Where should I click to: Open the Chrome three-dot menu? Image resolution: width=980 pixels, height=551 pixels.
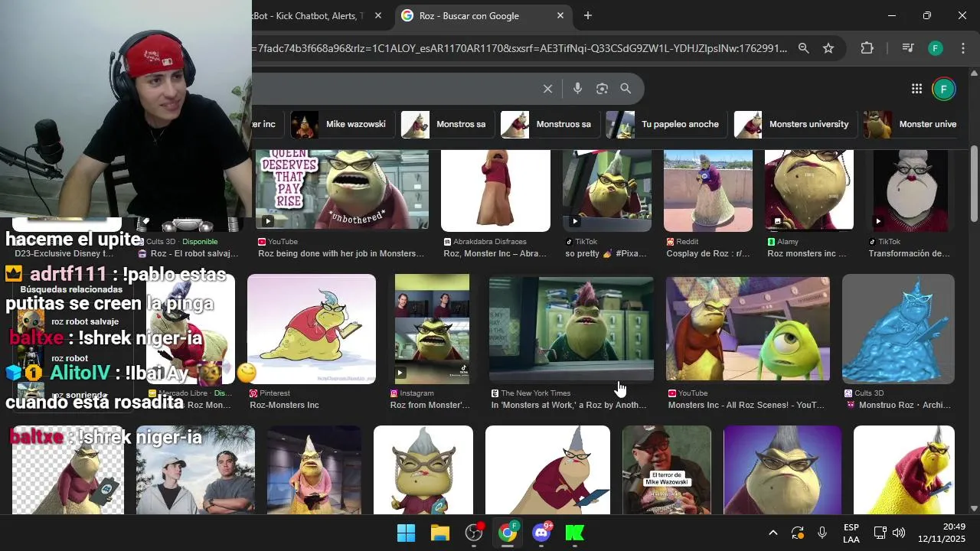[x=963, y=48]
